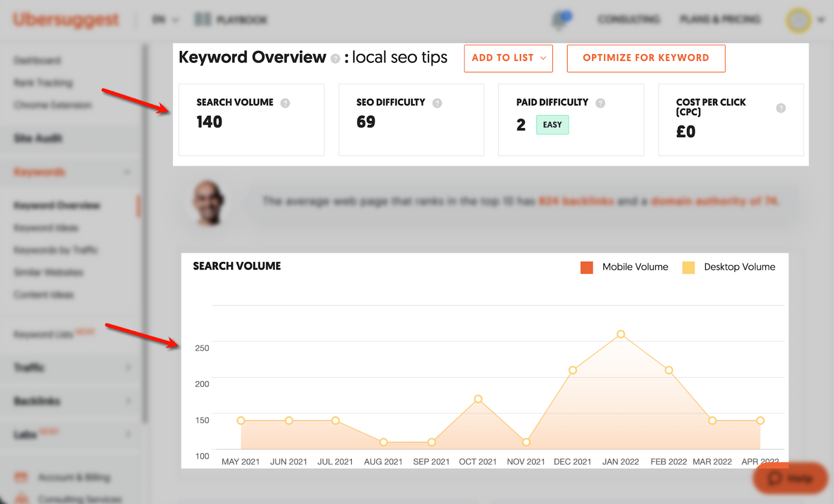Click the Sep 2021 data point on the chart
This screenshot has height=504, width=834.
432,442
